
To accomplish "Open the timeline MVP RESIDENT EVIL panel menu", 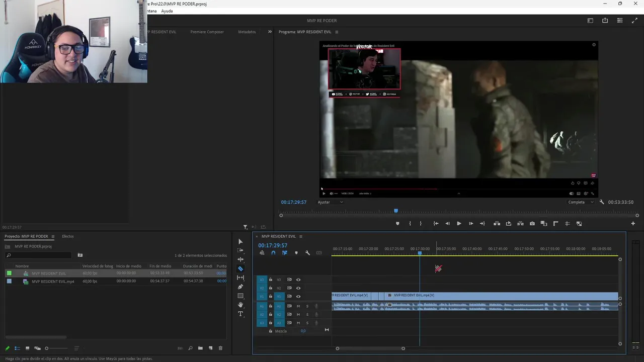I will (301, 236).
